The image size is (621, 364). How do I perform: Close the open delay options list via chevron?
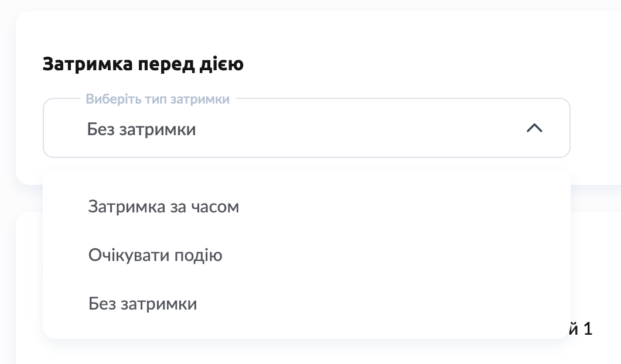[534, 128]
